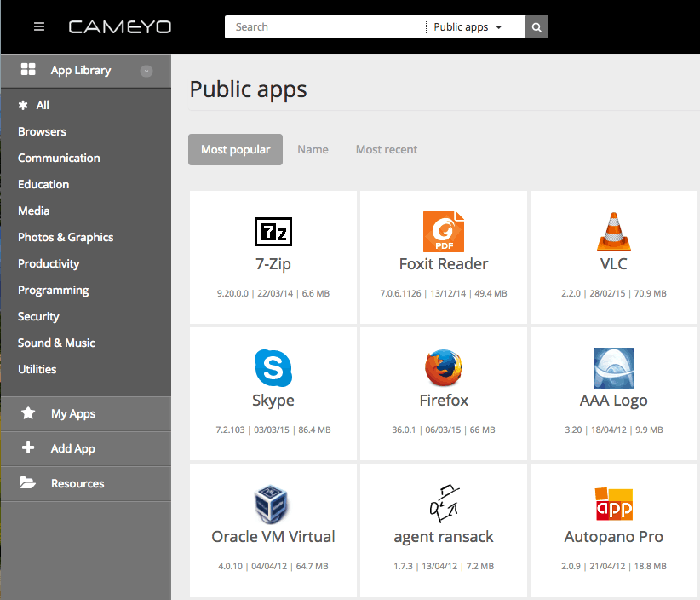
Task: Click the Oracle VM Virtual title
Action: [x=273, y=537]
